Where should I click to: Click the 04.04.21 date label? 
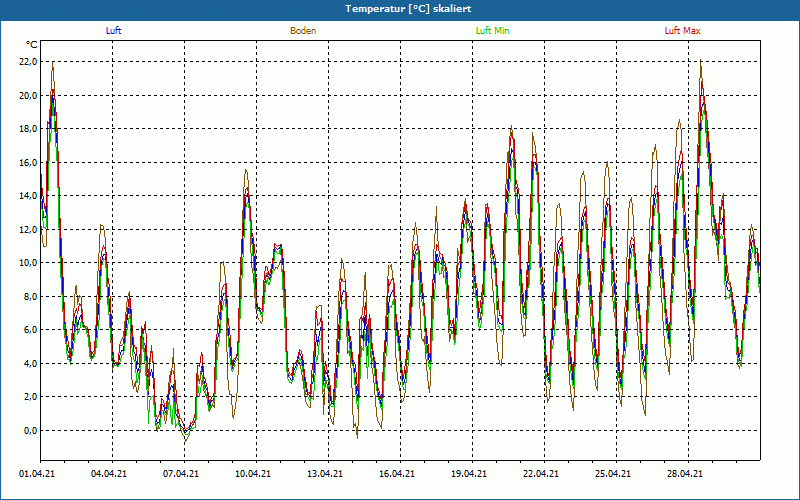click(109, 474)
